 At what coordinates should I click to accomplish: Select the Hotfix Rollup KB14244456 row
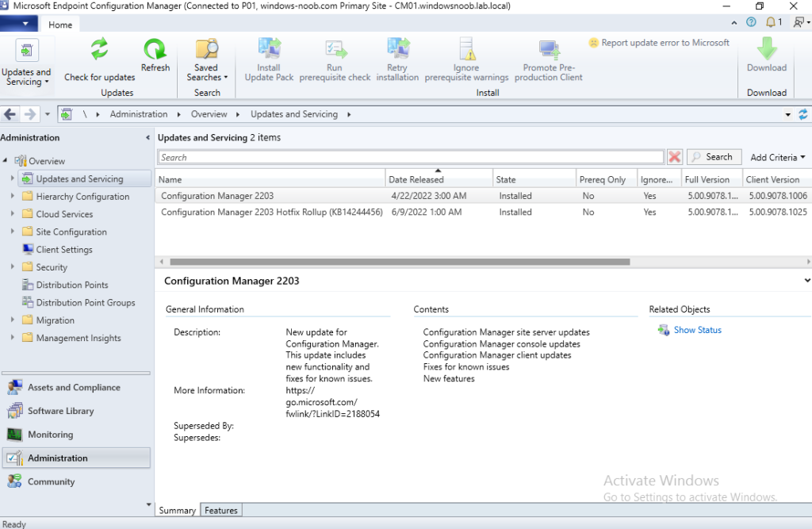pos(483,212)
